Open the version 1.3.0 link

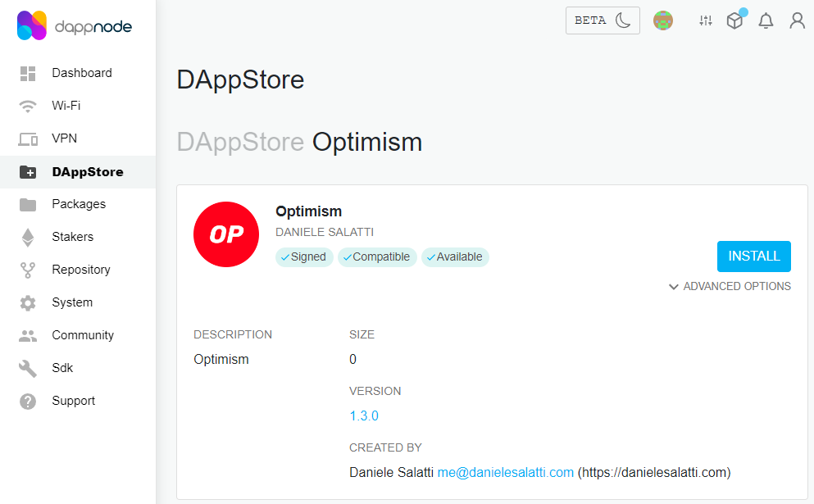[x=364, y=415]
